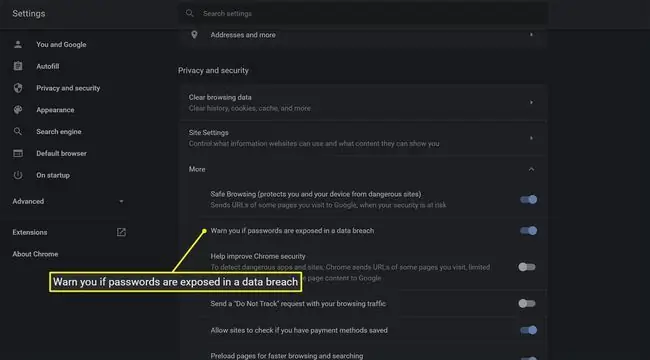Click the Default browser window icon
The width and height of the screenshot is (650, 360).
click(x=18, y=153)
